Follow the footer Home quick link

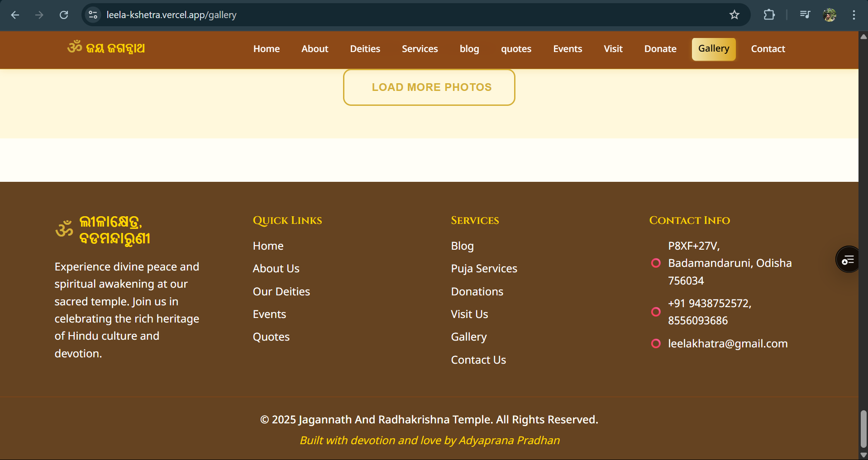[x=268, y=246]
